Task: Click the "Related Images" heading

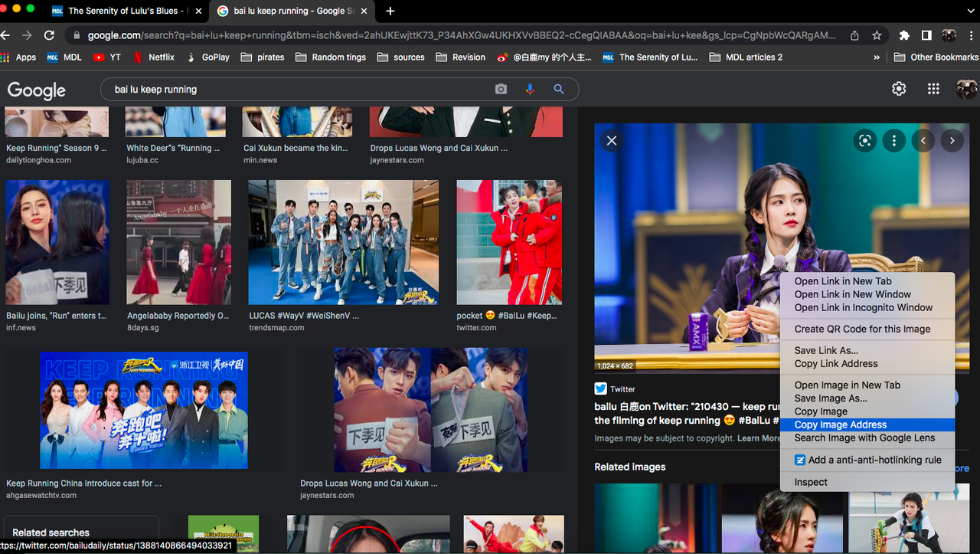Action: tap(630, 467)
